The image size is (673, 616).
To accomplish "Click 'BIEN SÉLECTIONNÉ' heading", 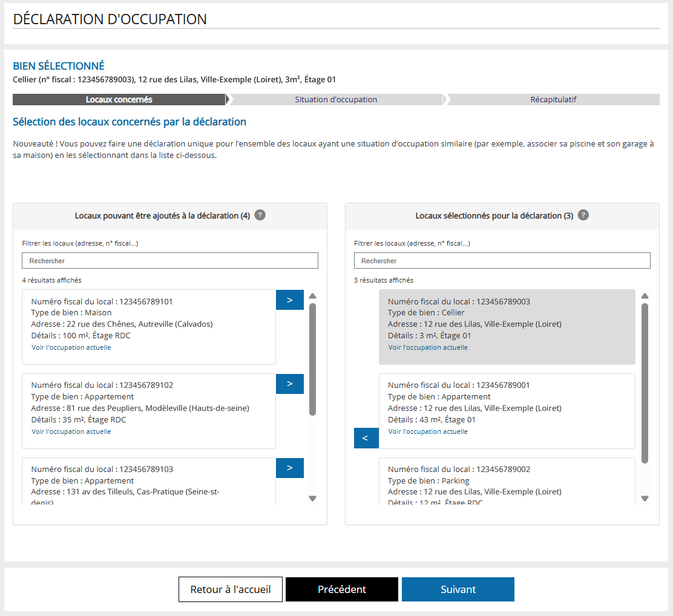I will point(59,66).
